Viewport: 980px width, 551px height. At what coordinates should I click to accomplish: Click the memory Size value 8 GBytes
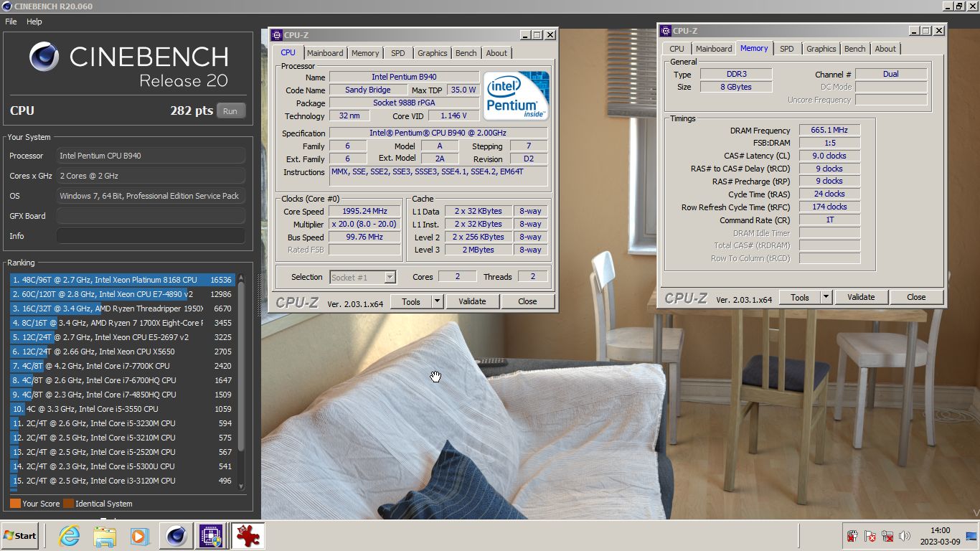736,87
